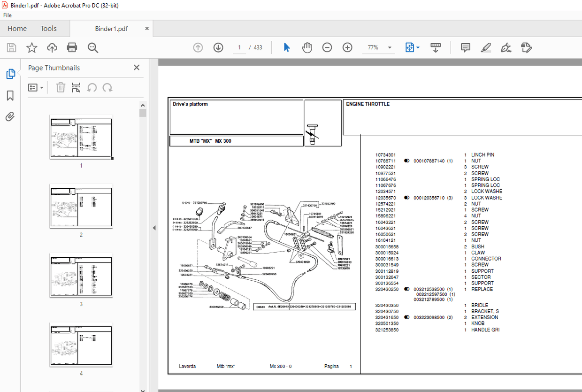Toggle the Page Thumbnails sidebar icon
The image size is (582, 392).
pyautogui.click(x=9, y=74)
